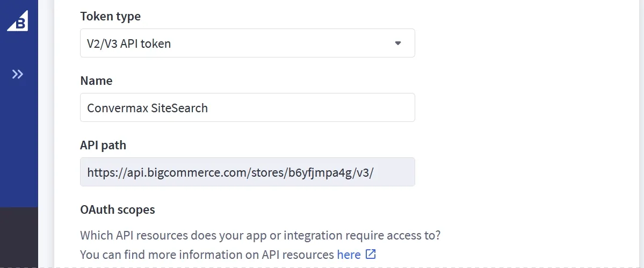Expand the sidebar with double chevron

pyautogui.click(x=18, y=74)
